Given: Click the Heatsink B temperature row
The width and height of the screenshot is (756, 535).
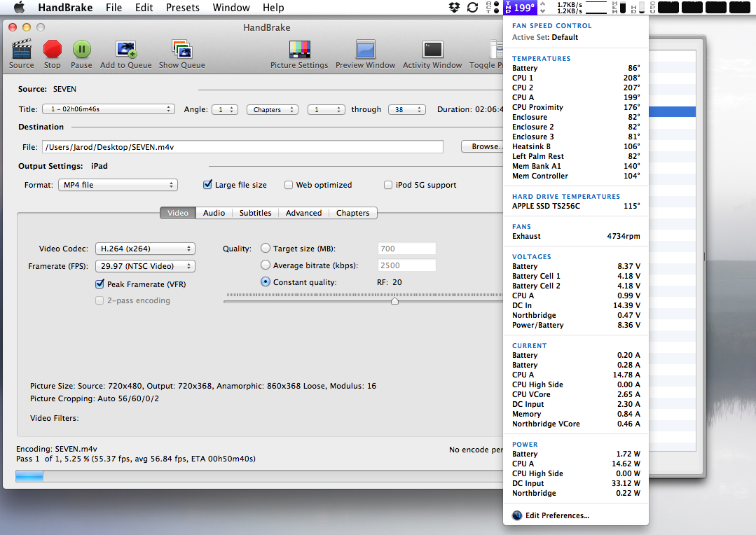Looking at the screenshot, I should (x=576, y=146).
